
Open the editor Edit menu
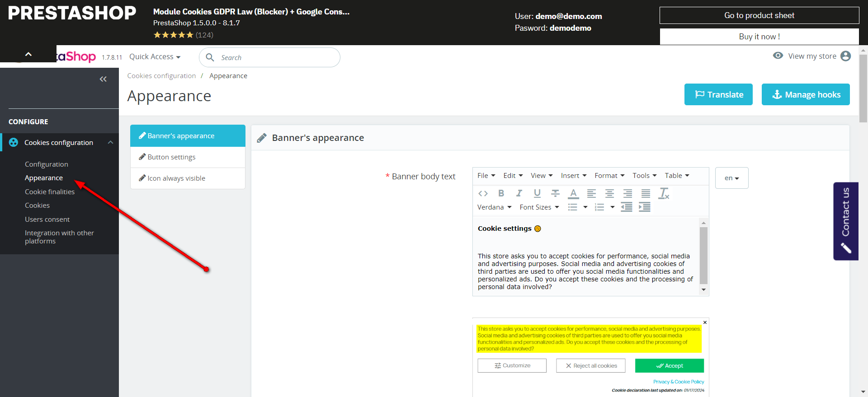513,176
